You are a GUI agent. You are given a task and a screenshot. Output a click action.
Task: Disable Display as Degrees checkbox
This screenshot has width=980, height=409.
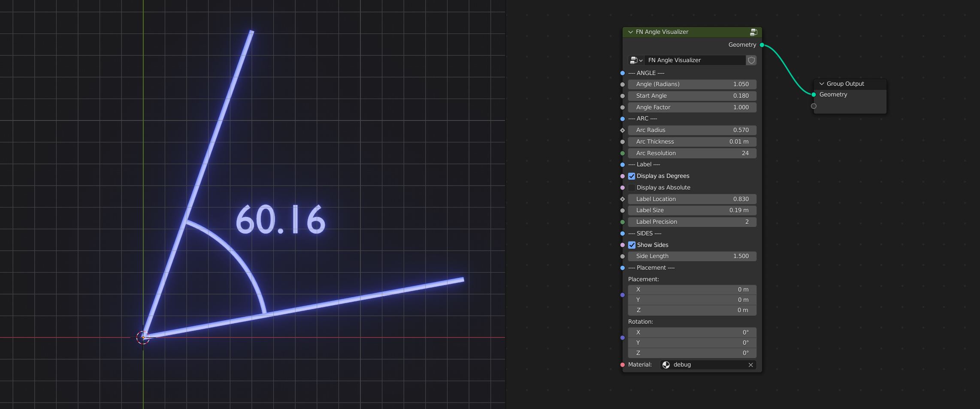[x=632, y=176]
